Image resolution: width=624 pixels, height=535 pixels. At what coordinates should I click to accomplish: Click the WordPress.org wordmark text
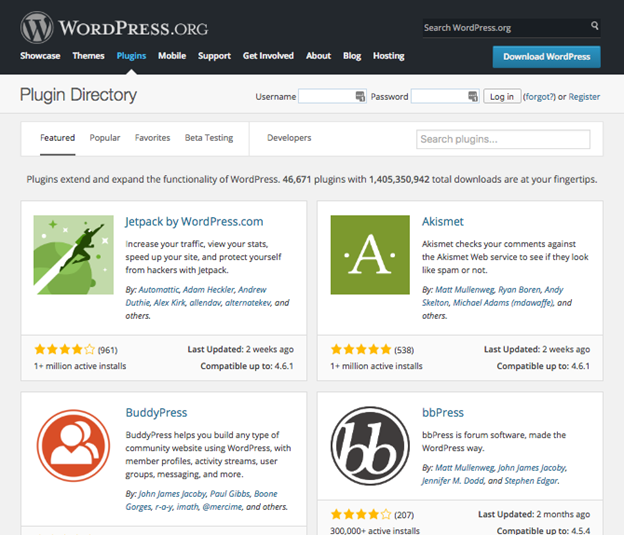coord(133,28)
